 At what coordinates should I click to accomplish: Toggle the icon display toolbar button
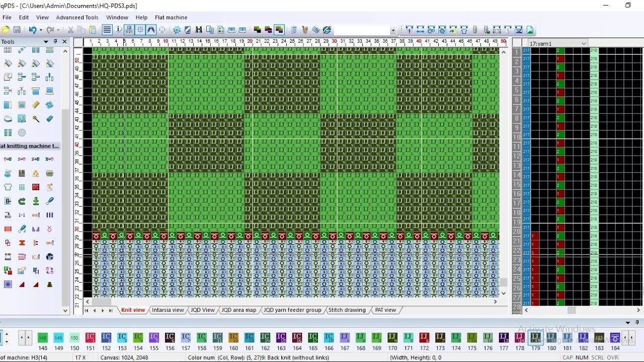129,30
